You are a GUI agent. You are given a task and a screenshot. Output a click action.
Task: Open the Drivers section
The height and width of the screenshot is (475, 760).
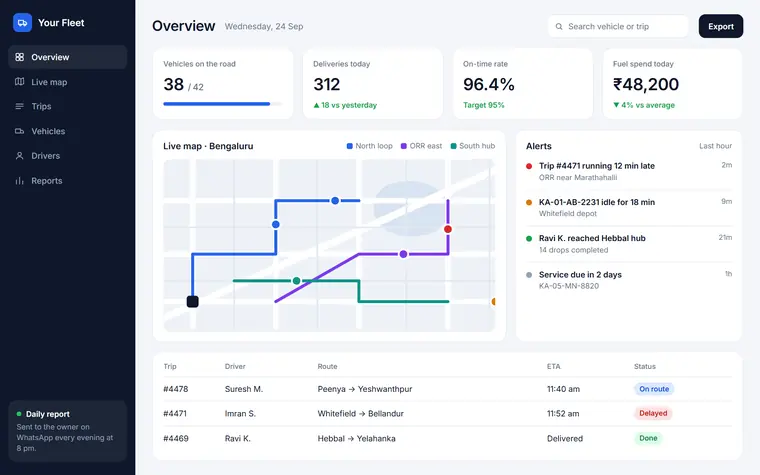tap(67, 156)
